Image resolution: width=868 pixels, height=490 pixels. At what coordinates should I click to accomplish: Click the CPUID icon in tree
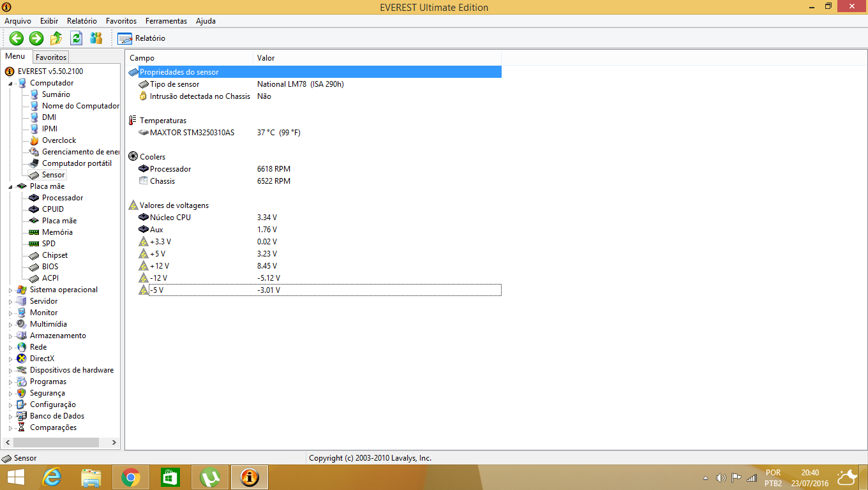pyautogui.click(x=34, y=209)
